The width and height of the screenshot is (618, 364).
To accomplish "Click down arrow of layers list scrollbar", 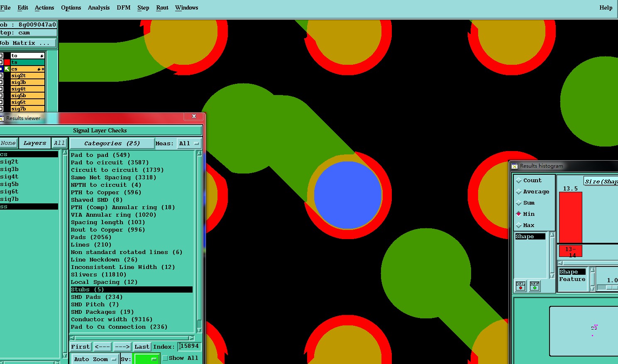I will click(x=65, y=355).
